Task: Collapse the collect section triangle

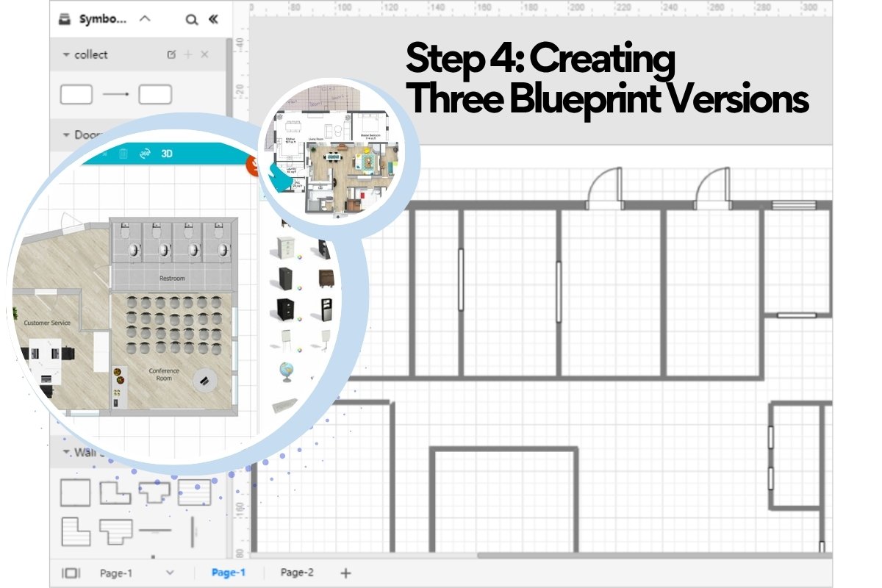Action: (x=65, y=54)
